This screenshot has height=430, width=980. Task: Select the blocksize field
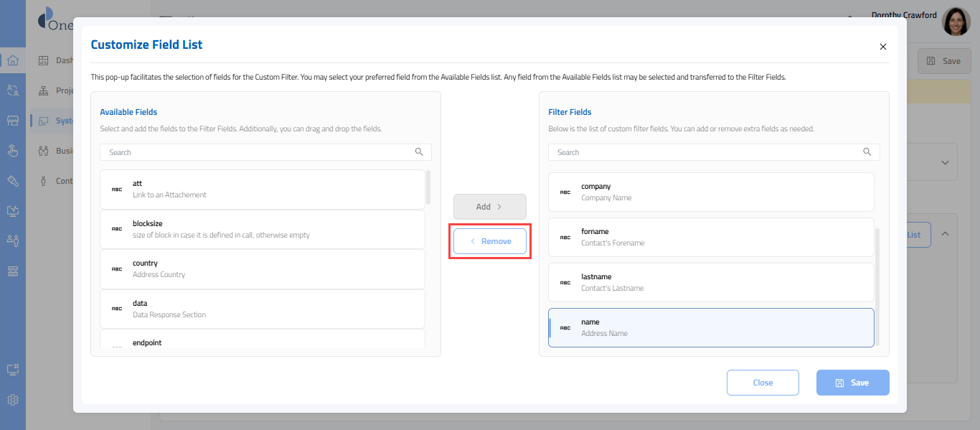click(263, 229)
